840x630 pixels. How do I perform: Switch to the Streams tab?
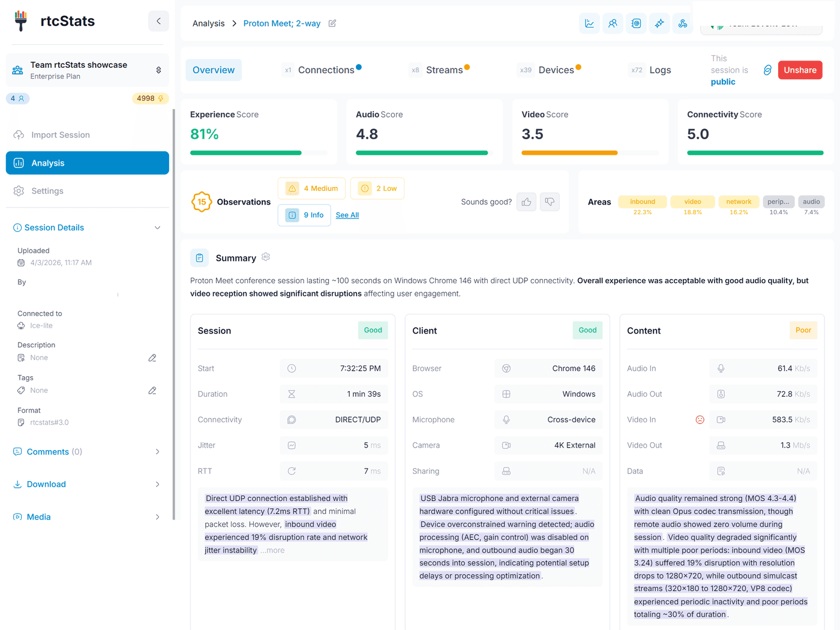tap(440, 70)
